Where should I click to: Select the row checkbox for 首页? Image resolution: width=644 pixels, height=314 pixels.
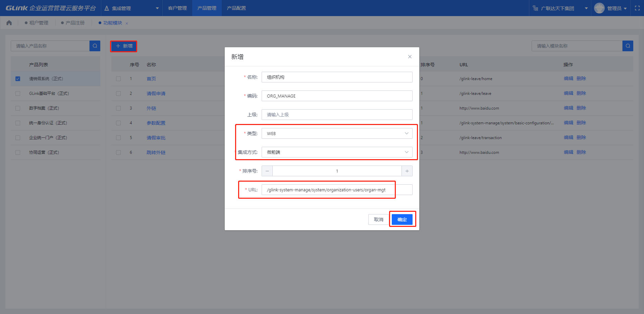pos(118,79)
